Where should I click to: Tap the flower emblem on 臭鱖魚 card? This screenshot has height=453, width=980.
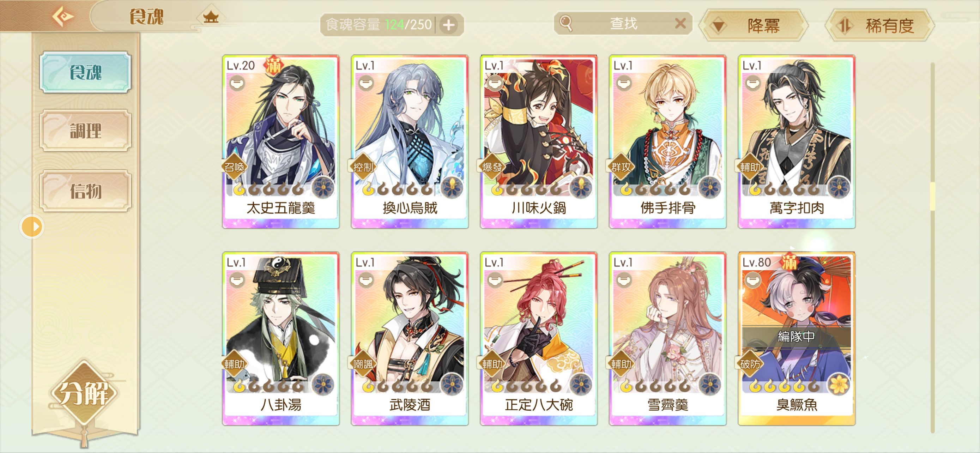tap(838, 385)
